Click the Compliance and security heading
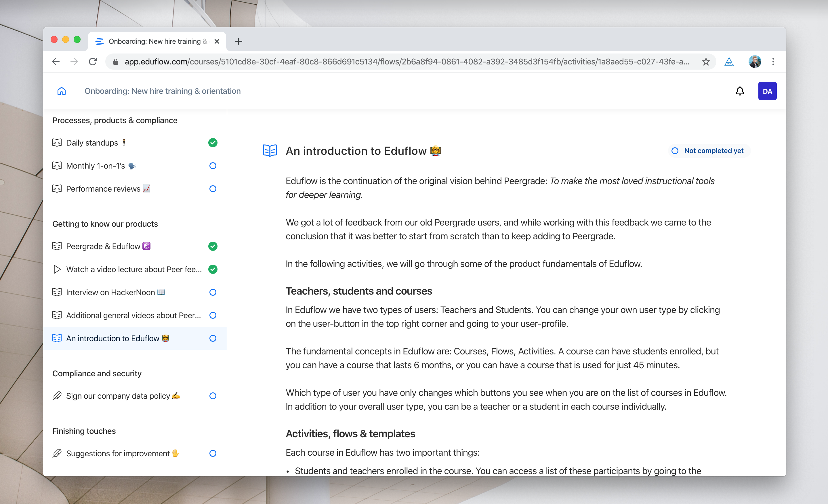The image size is (828, 504). coord(97,373)
